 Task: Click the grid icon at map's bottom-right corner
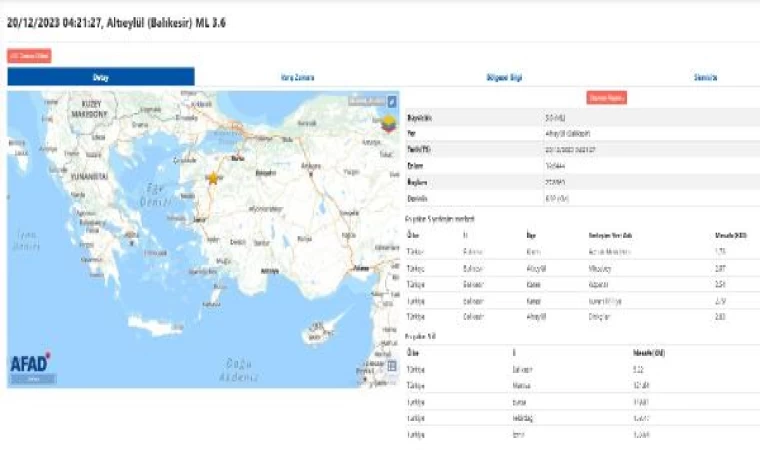(392, 366)
